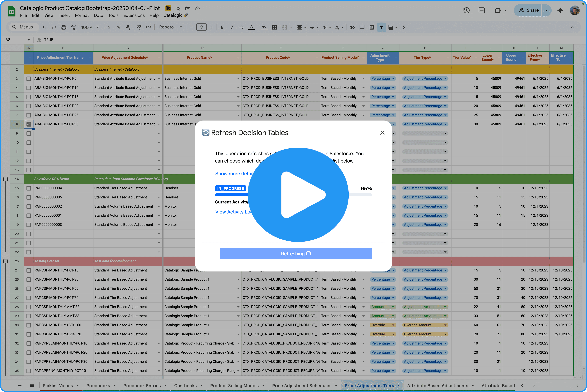Click the insert link icon

point(352,27)
